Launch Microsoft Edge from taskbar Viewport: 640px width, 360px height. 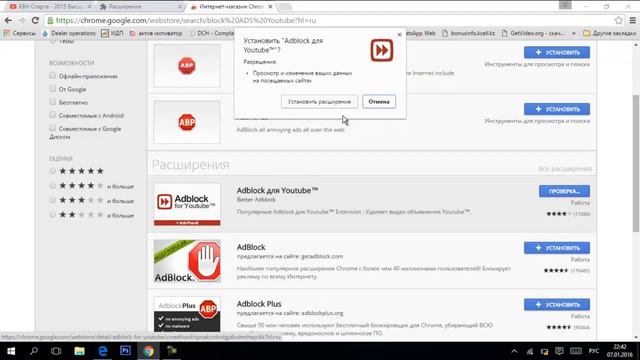coord(102,351)
